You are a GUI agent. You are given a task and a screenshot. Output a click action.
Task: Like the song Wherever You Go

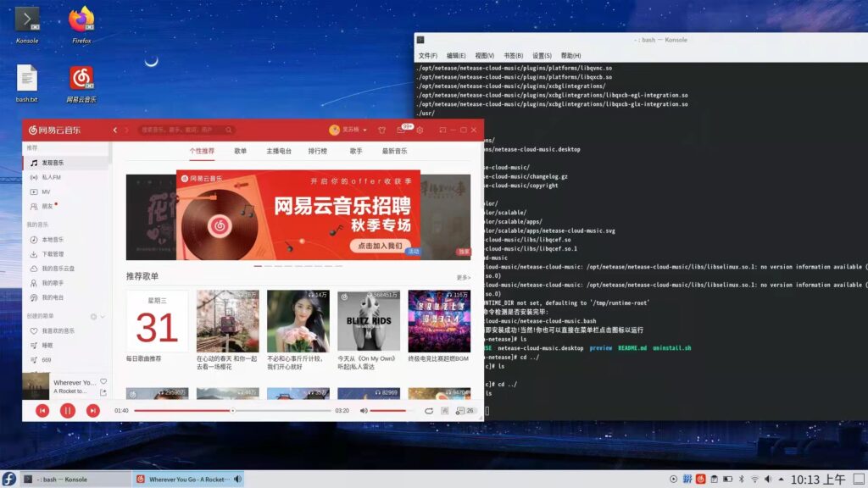tap(103, 382)
